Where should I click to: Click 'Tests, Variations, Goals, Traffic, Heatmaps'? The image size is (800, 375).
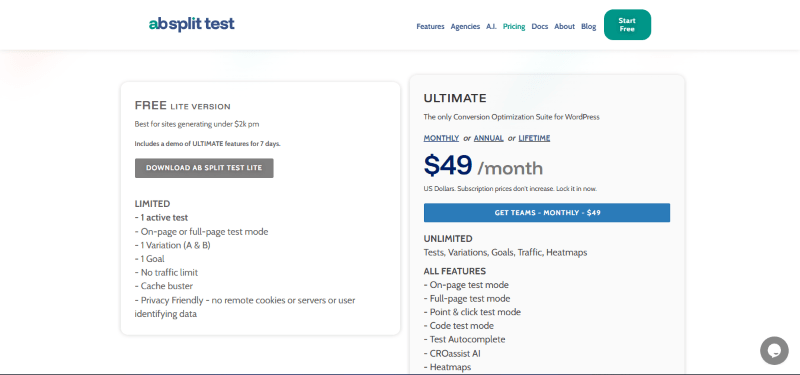click(505, 253)
